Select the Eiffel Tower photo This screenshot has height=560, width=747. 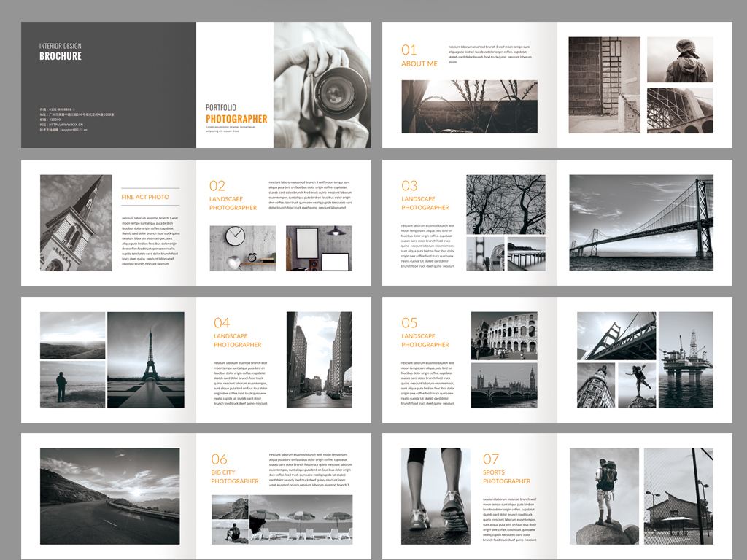[x=146, y=359]
